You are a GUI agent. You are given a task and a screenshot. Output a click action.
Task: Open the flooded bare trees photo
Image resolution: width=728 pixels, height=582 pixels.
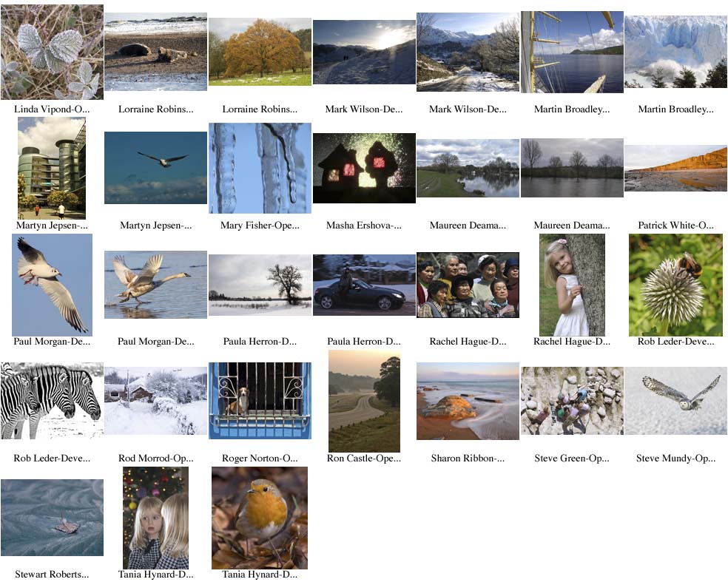(x=572, y=168)
